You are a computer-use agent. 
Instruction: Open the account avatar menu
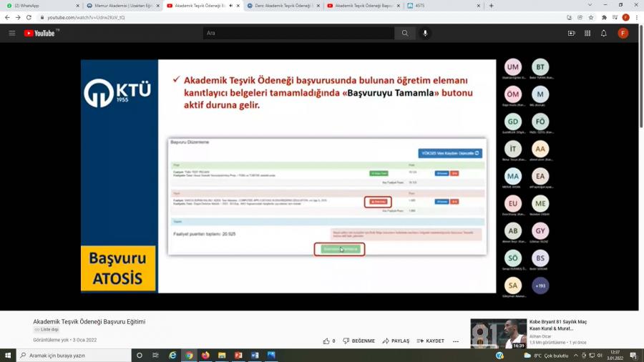tap(623, 33)
